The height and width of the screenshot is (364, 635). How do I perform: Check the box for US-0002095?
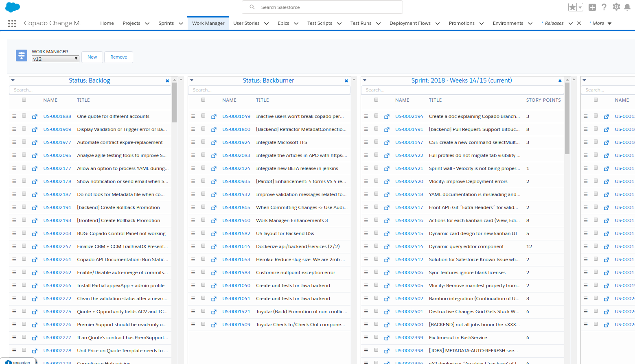pyautogui.click(x=24, y=155)
